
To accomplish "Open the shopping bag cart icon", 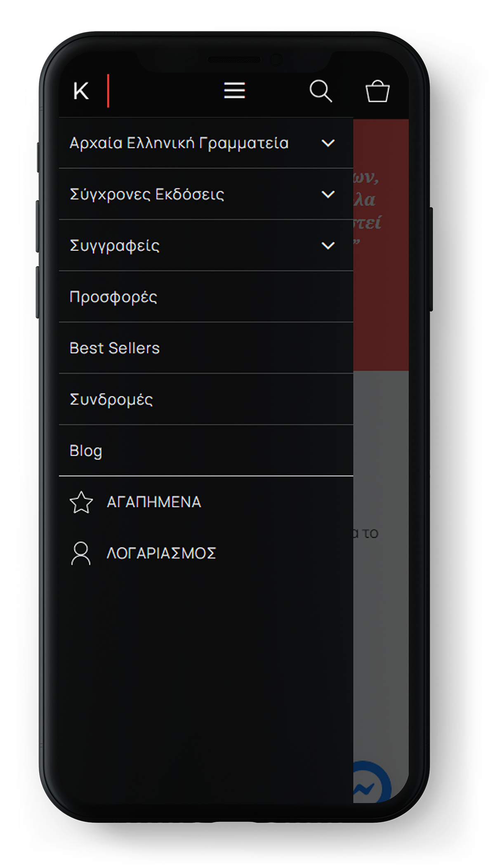I will (377, 91).
